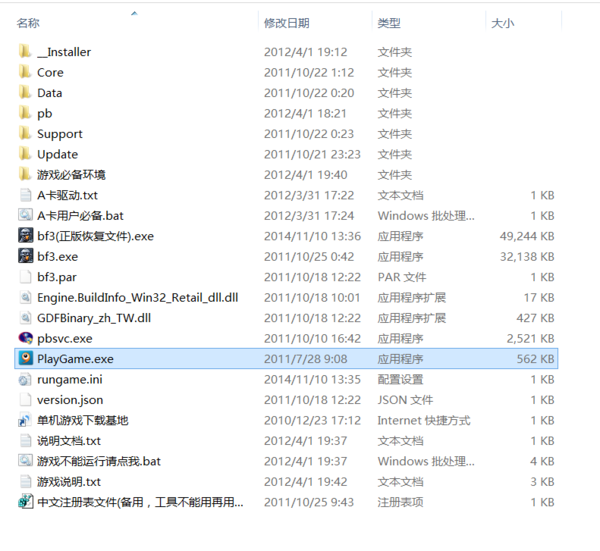This screenshot has height=551, width=600.
Task: Click the file name 游戏说明.txt
Action: pyautogui.click(x=69, y=482)
